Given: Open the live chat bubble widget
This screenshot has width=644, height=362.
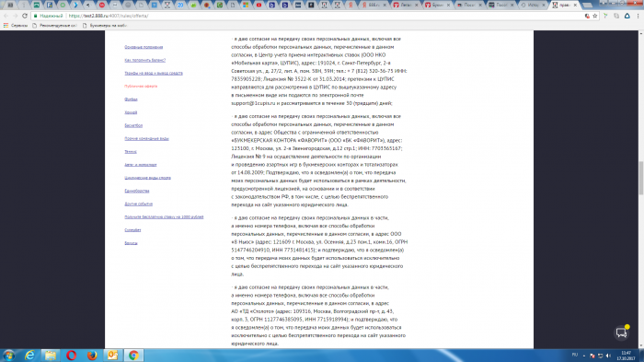Looking at the screenshot, I should [x=622, y=333].
